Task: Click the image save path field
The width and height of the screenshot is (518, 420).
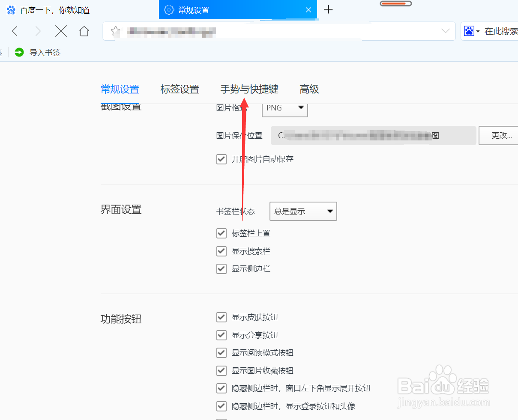Action: 373,135
